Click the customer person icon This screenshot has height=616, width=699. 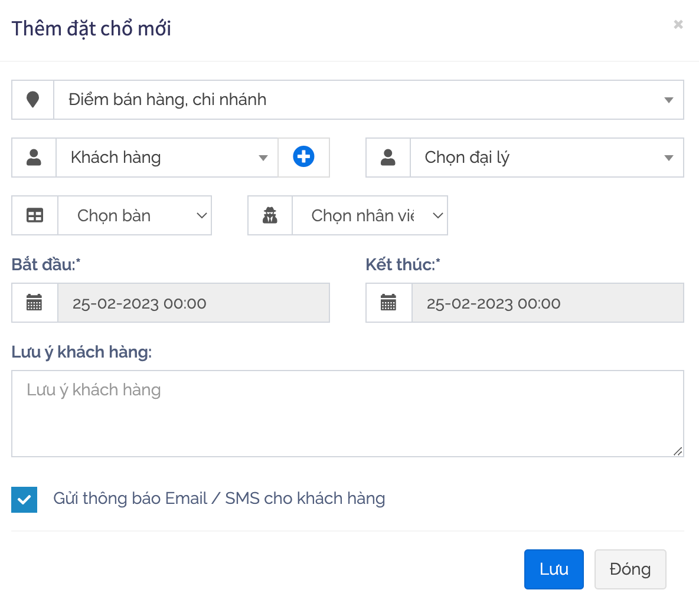coord(34,158)
